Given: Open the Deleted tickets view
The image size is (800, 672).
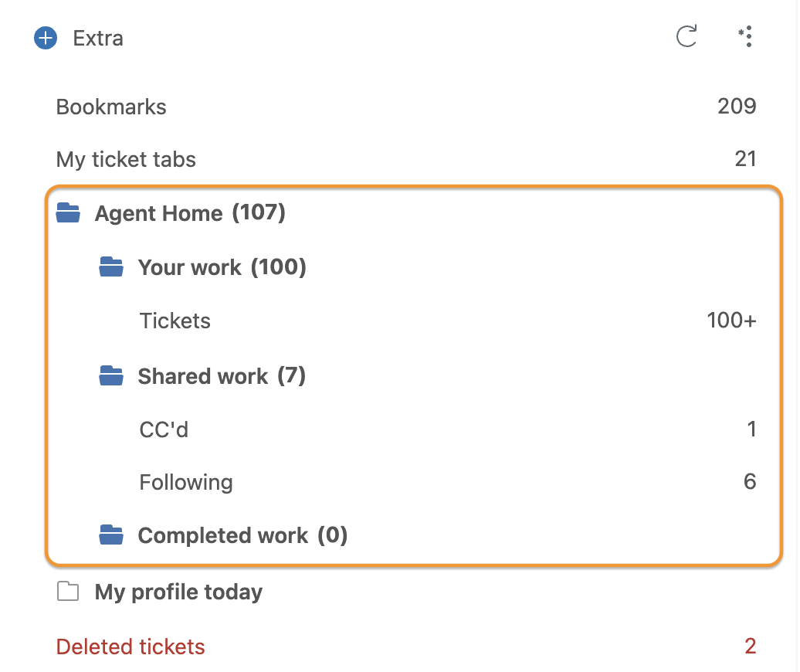Looking at the screenshot, I should point(405,647).
